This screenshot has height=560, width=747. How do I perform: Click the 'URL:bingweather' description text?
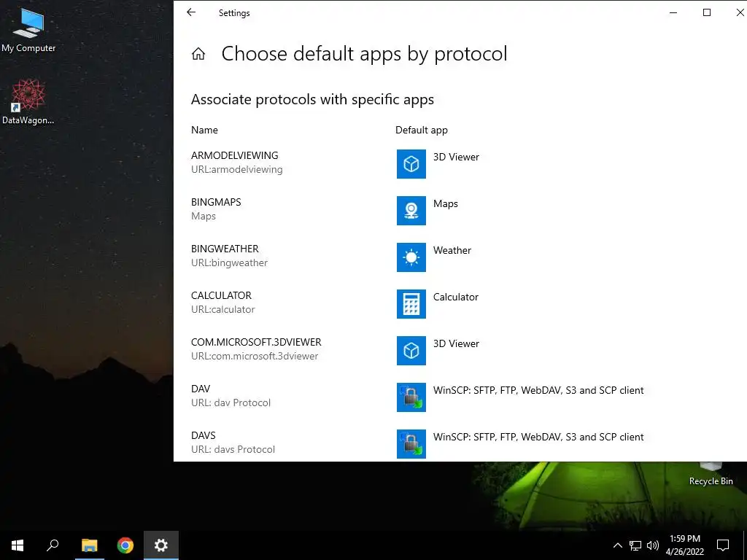229,262
